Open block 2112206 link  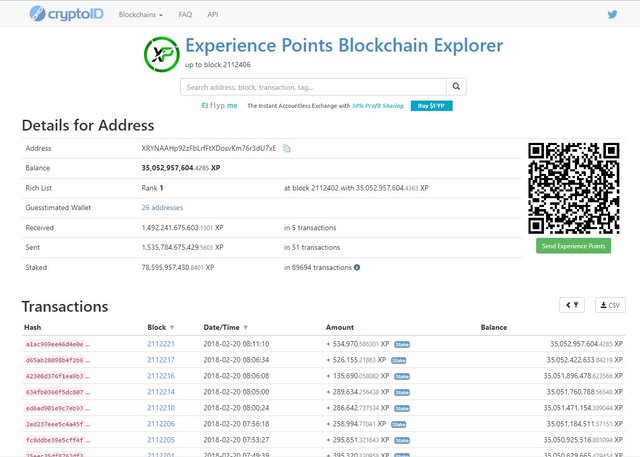(161, 424)
